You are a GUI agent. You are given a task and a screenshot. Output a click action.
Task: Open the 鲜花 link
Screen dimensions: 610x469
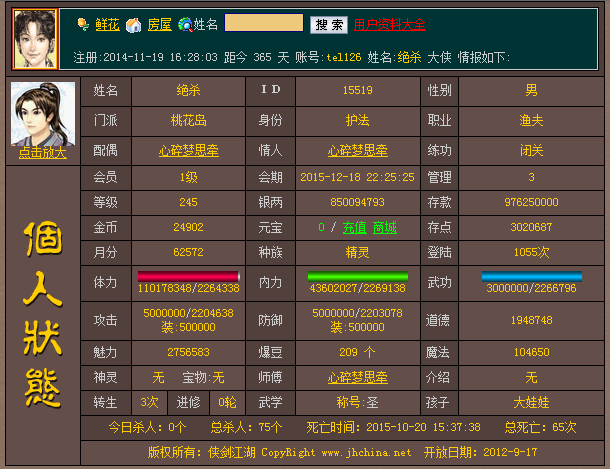107,24
